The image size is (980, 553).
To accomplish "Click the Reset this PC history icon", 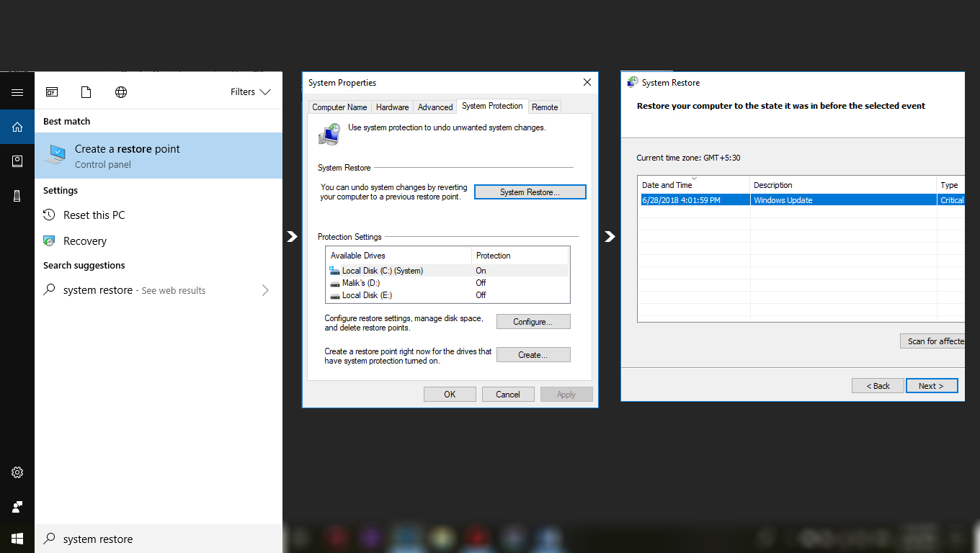I will [49, 215].
